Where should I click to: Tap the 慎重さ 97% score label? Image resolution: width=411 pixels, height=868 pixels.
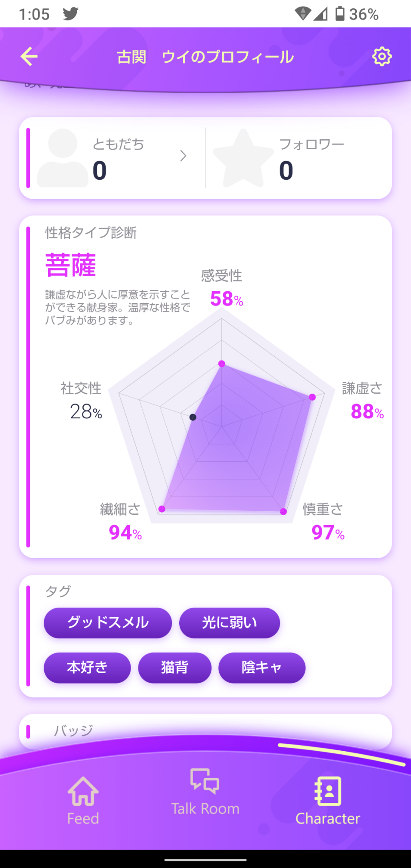328,533
